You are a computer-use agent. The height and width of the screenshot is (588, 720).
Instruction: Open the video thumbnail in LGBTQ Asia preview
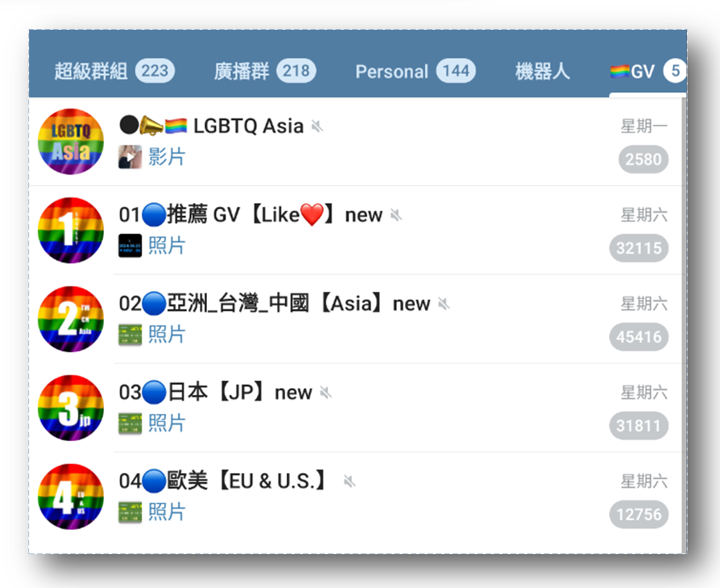(x=130, y=157)
